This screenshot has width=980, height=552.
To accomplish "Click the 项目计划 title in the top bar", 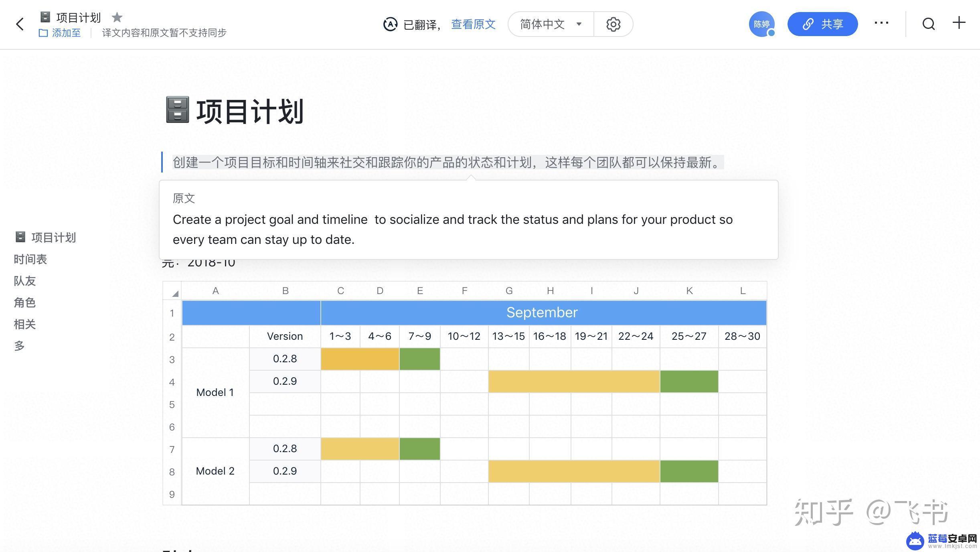I will (79, 17).
